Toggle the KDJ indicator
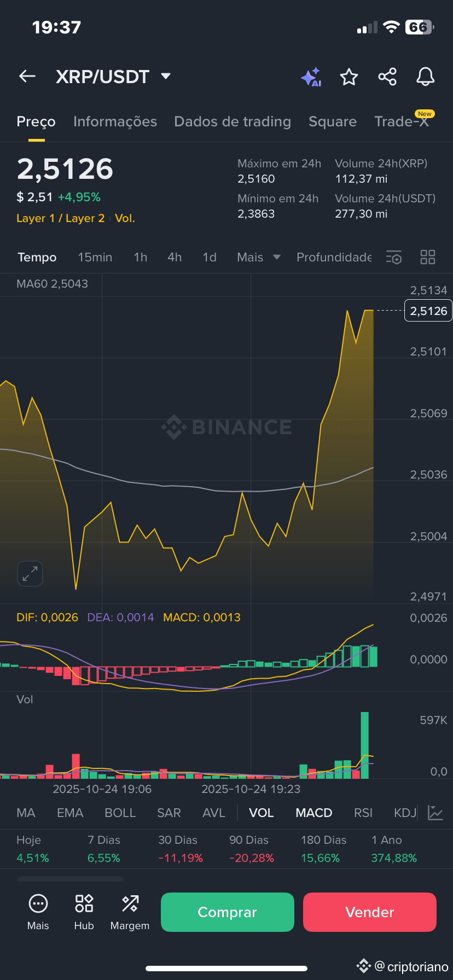The width and height of the screenshot is (453, 980). [405, 813]
